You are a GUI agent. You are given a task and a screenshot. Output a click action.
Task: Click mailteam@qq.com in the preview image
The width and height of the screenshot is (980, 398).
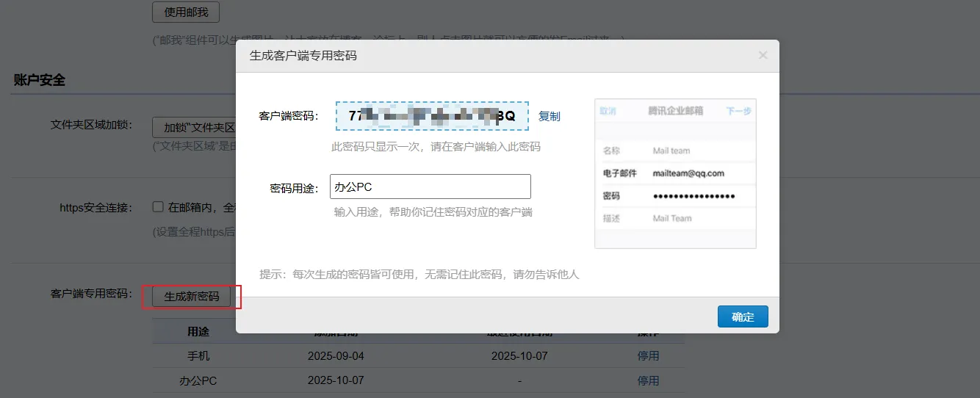point(688,173)
